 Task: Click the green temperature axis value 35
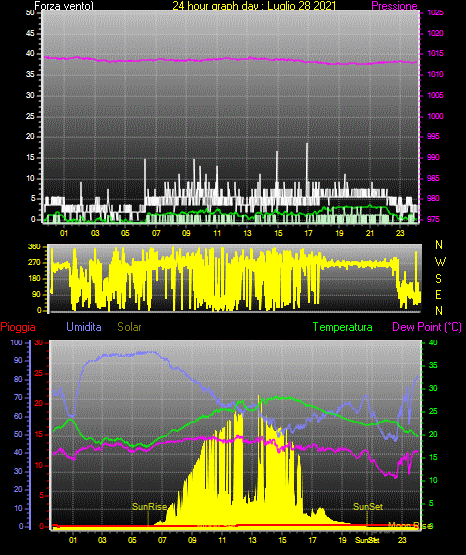coord(433,365)
